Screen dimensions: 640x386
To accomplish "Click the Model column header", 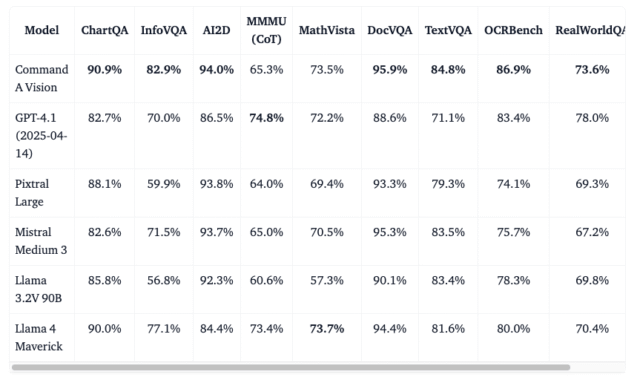I will [42, 30].
